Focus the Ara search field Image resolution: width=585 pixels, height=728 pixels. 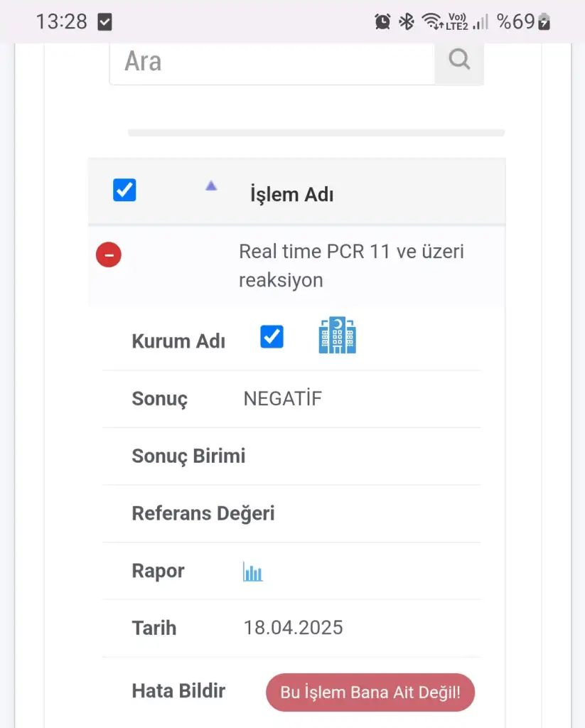pos(272,62)
